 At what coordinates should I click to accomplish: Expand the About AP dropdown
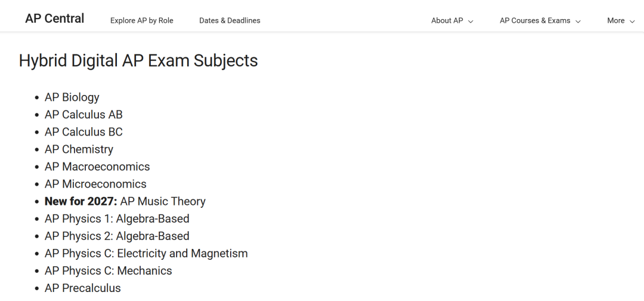[452, 20]
